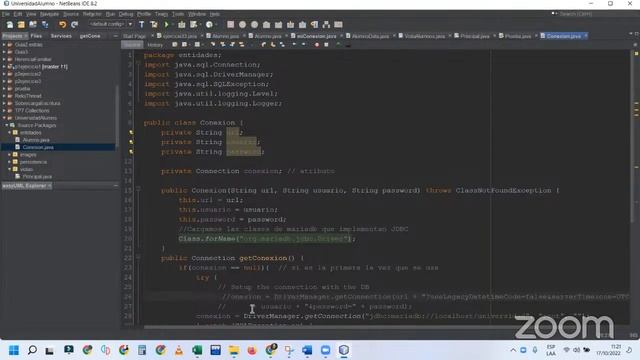Click the New Project toolbar icon
This screenshot has height=360, width=640.
point(21,25)
